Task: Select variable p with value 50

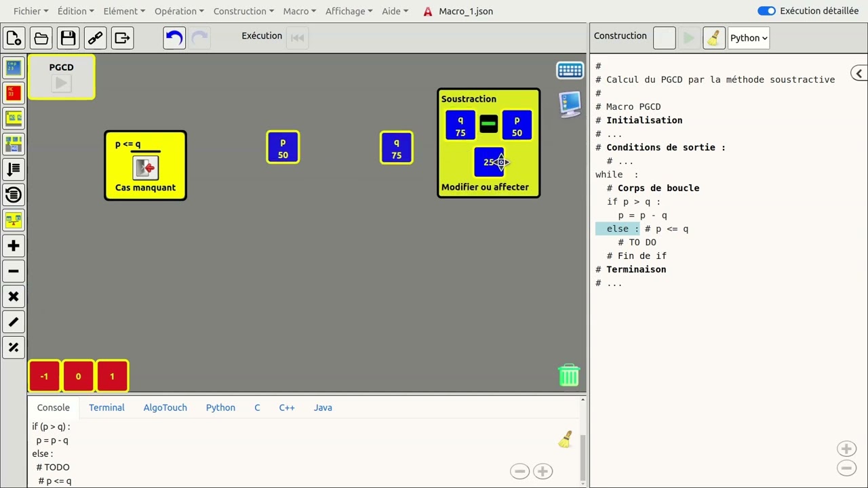Action: click(x=283, y=148)
